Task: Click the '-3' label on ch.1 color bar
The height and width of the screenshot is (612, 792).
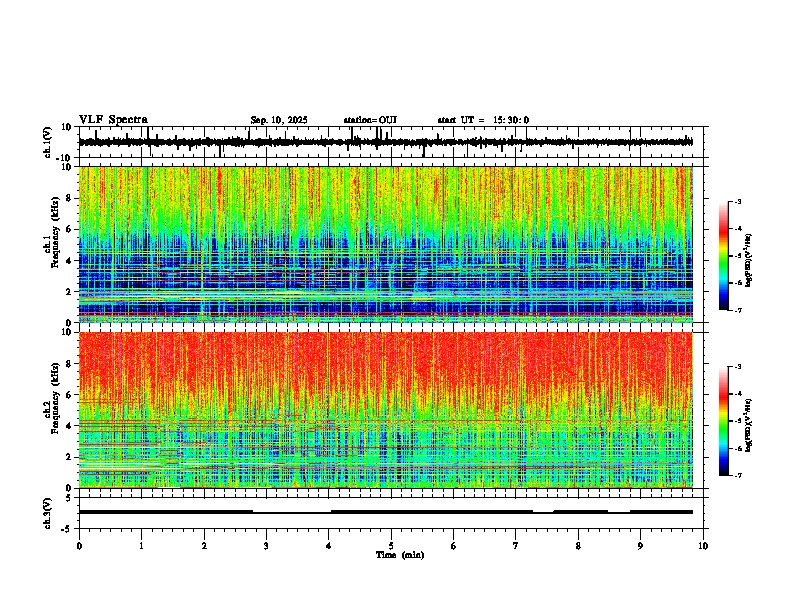Action: click(737, 201)
